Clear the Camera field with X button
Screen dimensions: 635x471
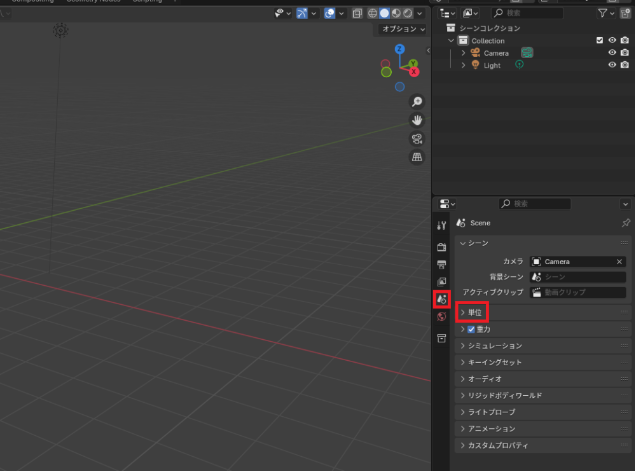tap(619, 261)
